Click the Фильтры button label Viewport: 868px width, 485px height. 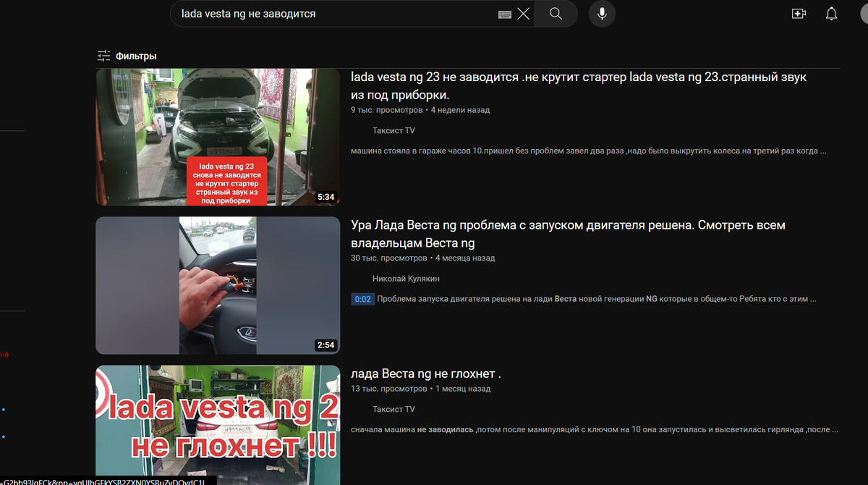136,56
